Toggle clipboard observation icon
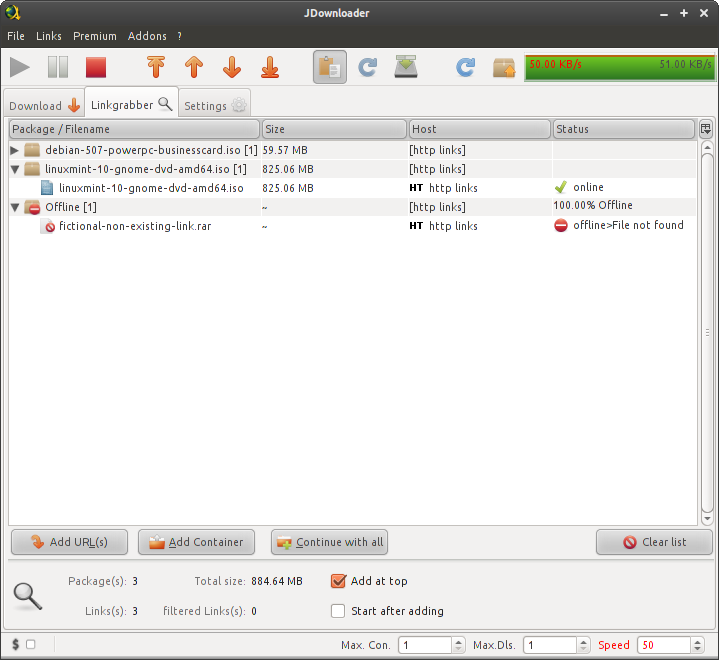Image resolution: width=719 pixels, height=660 pixels. click(x=330, y=67)
